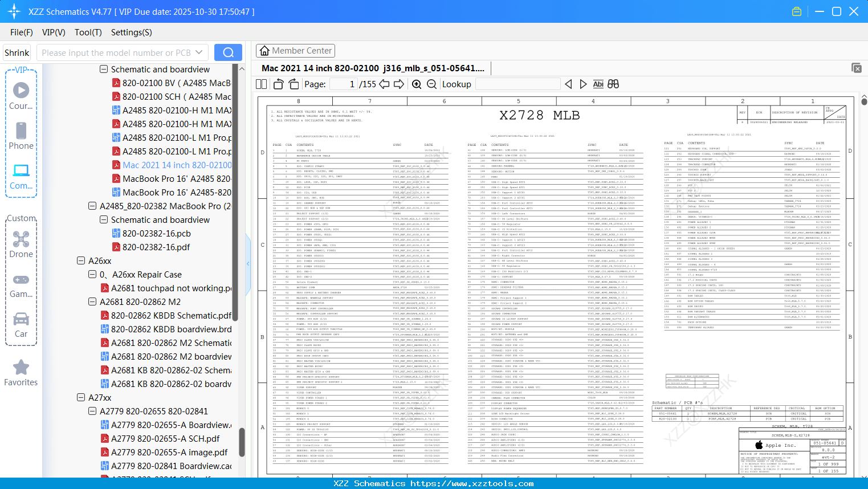Open the 820-02100 SCH PDF file
The image size is (868, 489).
click(x=172, y=97)
